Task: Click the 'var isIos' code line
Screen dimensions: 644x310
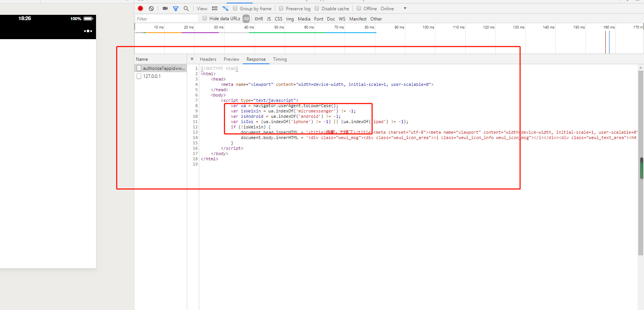Action: [x=319, y=122]
